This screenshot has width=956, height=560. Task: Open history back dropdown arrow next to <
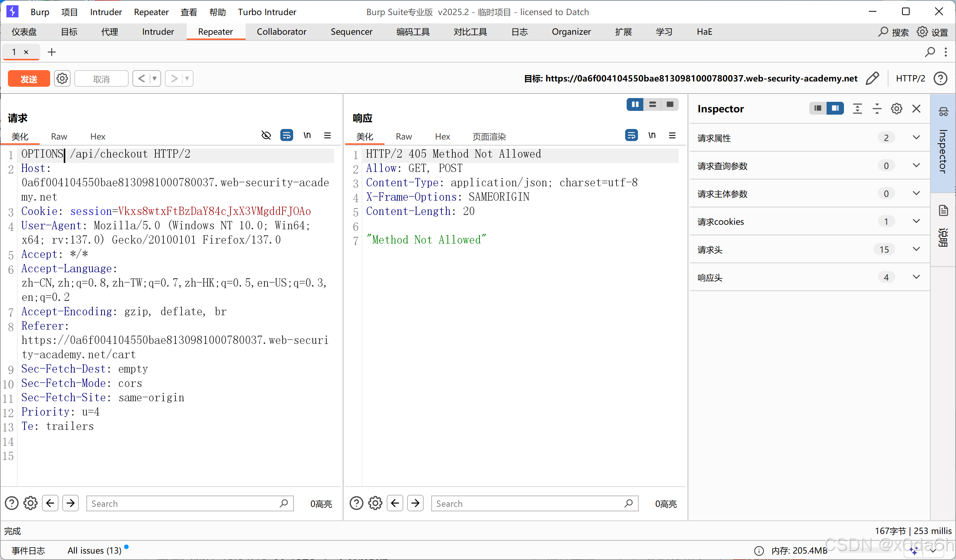coord(154,78)
